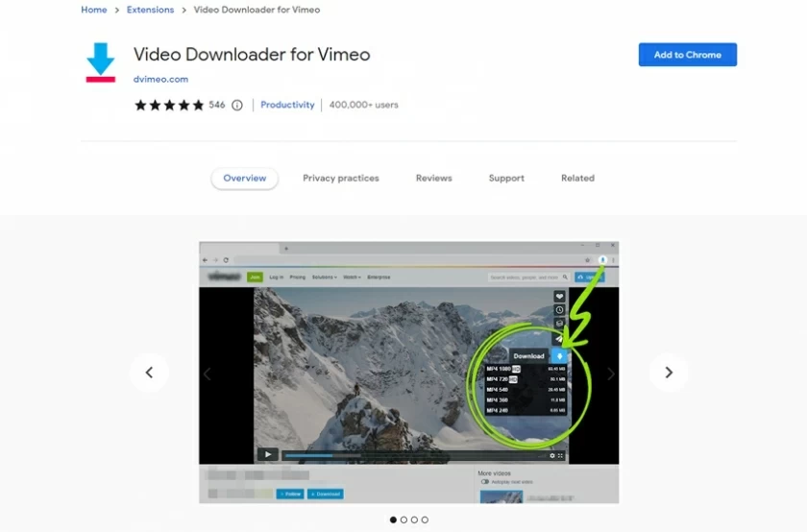This screenshot has height=532, width=807.
Task: Click the 546 ratings count
Action: pos(217,105)
